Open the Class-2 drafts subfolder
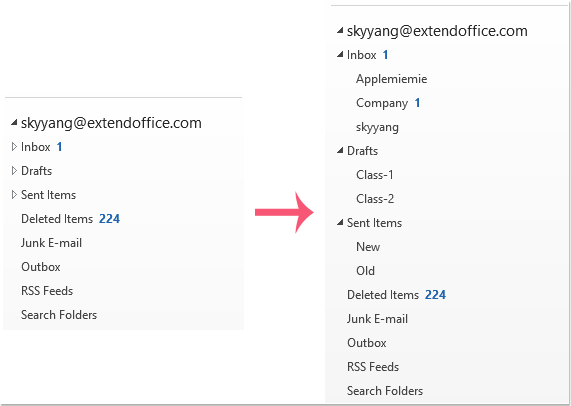 [x=375, y=199]
